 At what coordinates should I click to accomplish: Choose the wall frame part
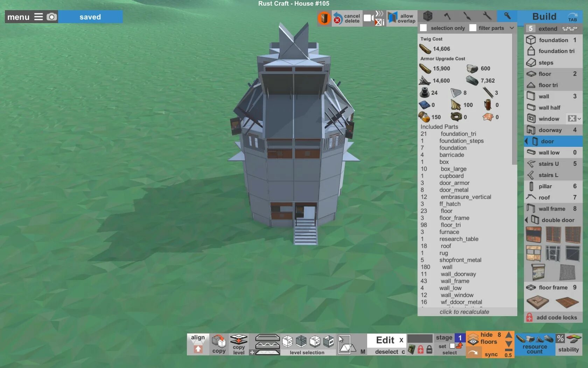tap(553, 209)
